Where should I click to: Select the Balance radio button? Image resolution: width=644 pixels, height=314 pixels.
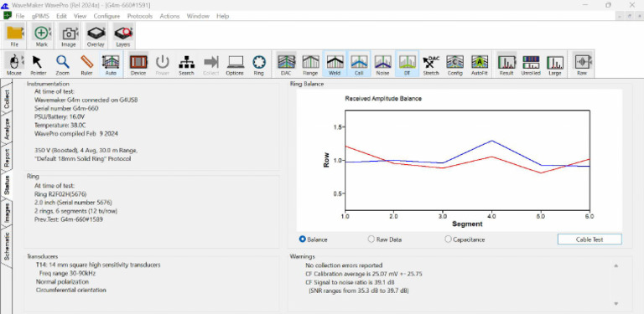click(x=303, y=239)
